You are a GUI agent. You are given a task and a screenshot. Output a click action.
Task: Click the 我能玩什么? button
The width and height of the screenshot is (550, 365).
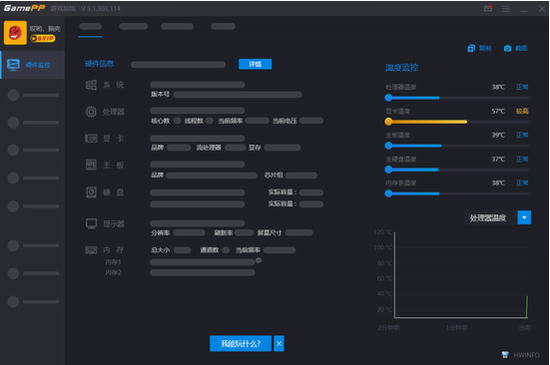(x=241, y=343)
